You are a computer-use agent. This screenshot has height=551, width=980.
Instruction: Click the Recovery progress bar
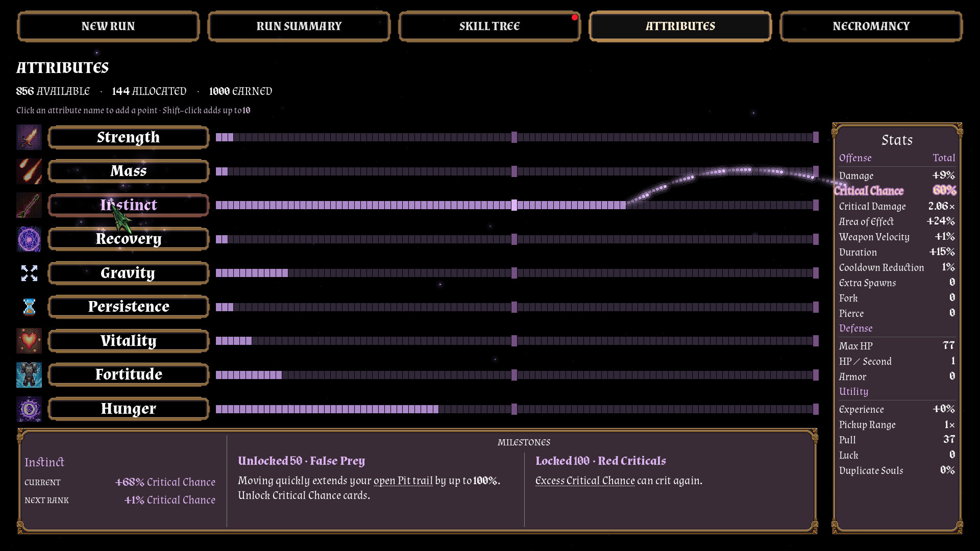517,239
